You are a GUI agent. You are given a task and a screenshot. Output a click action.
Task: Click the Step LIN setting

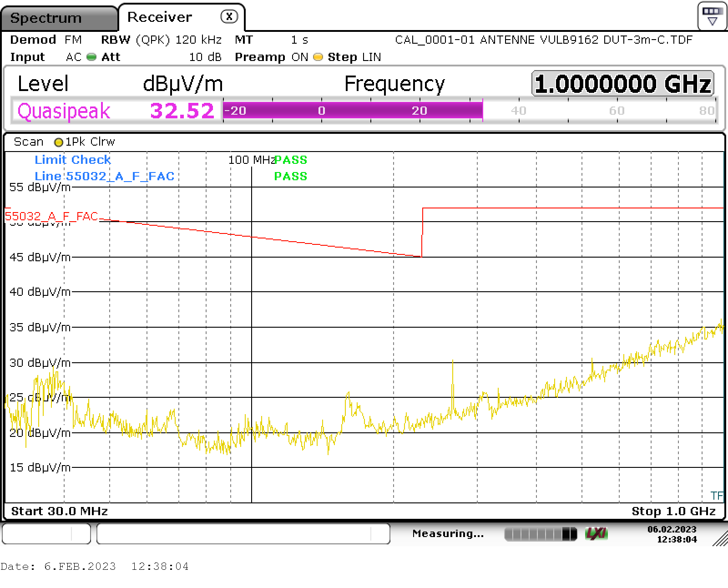click(354, 57)
